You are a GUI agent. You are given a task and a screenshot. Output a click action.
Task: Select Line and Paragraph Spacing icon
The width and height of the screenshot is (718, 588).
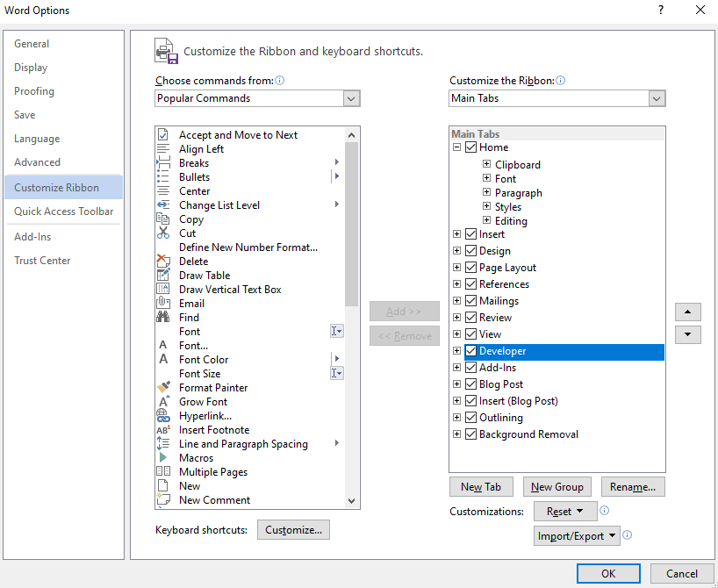(163, 443)
